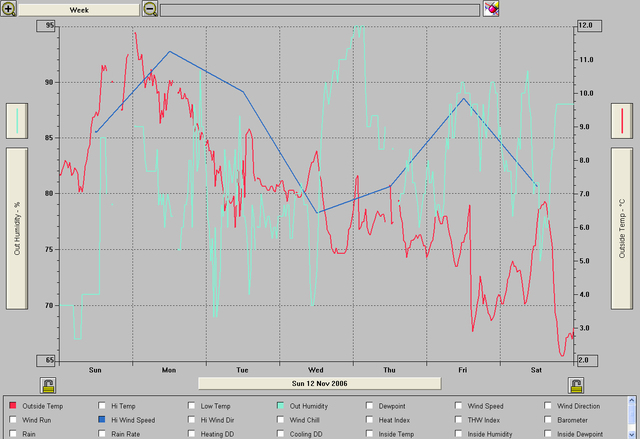
Task: Click the long gray bar beside zoom out
Action: [320, 8]
